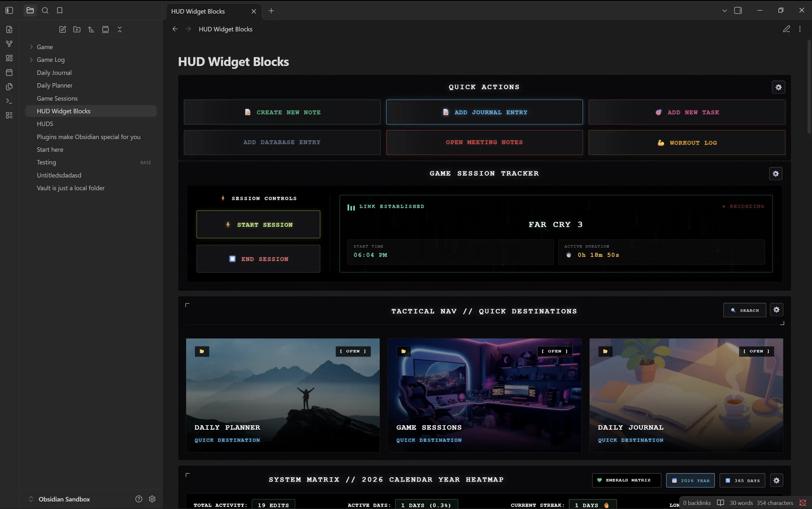This screenshot has height=509, width=812.
Task: Open the Daily Journal destination card
Action: click(686, 395)
